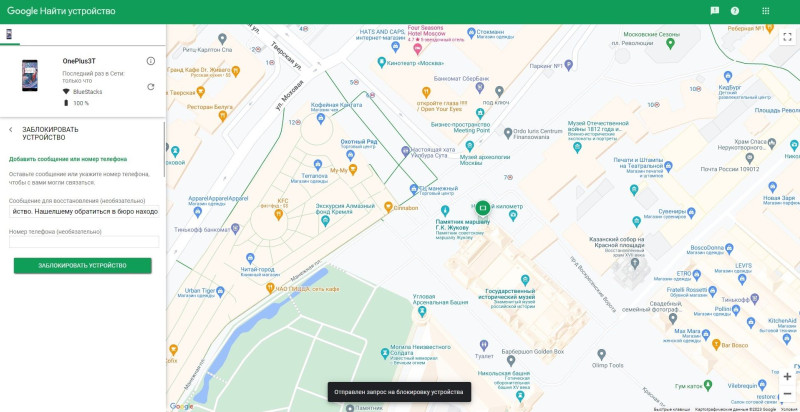The width and height of the screenshot is (800, 412).
Task: Open the Быстрые клавиши shortcuts link
Action: 671,409
